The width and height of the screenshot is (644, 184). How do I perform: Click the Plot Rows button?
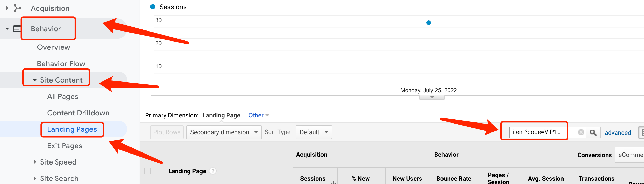click(x=167, y=132)
